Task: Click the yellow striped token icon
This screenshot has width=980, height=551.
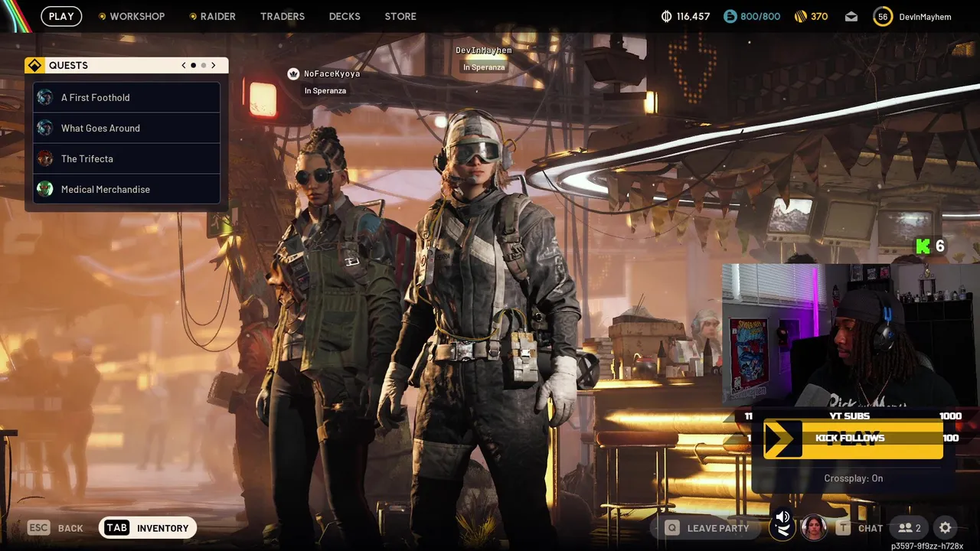Action: click(x=800, y=16)
